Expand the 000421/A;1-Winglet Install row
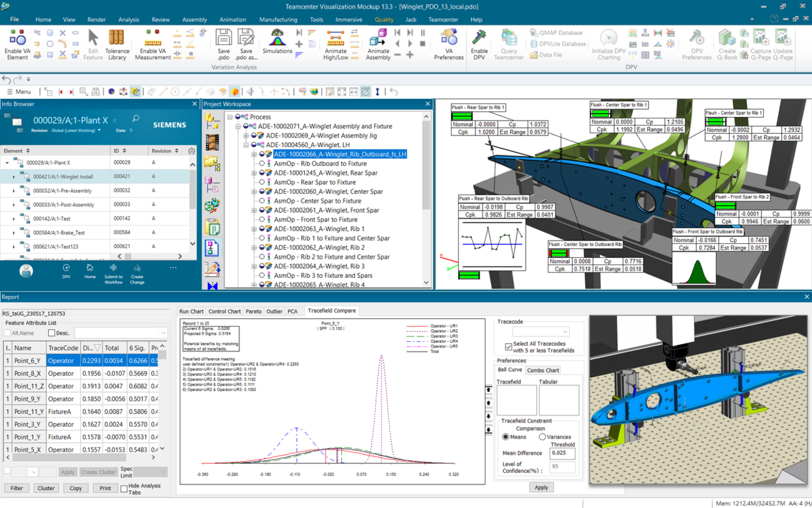Image resolution: width=812 pixels, height=508 pixels. tap(14, 177)
